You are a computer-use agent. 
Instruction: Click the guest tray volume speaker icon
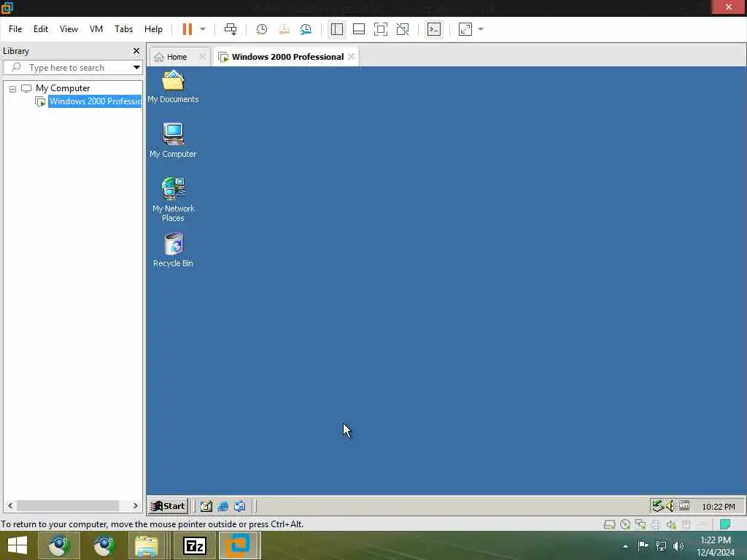point(670,506)
